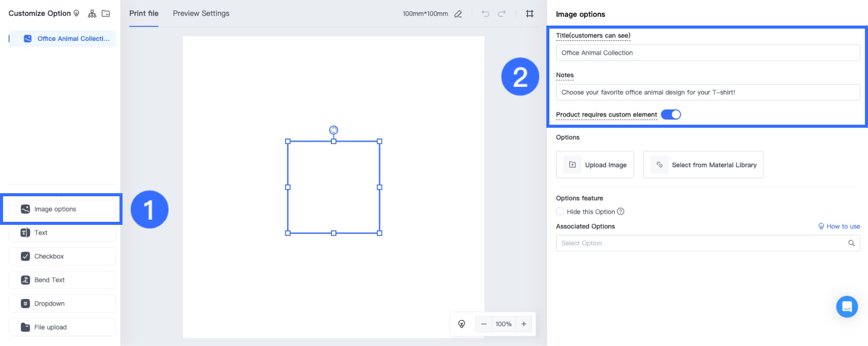Add a Checkbox option element
Screen dimensions: 868x346
pyautogui.click(x=62, y=257)
